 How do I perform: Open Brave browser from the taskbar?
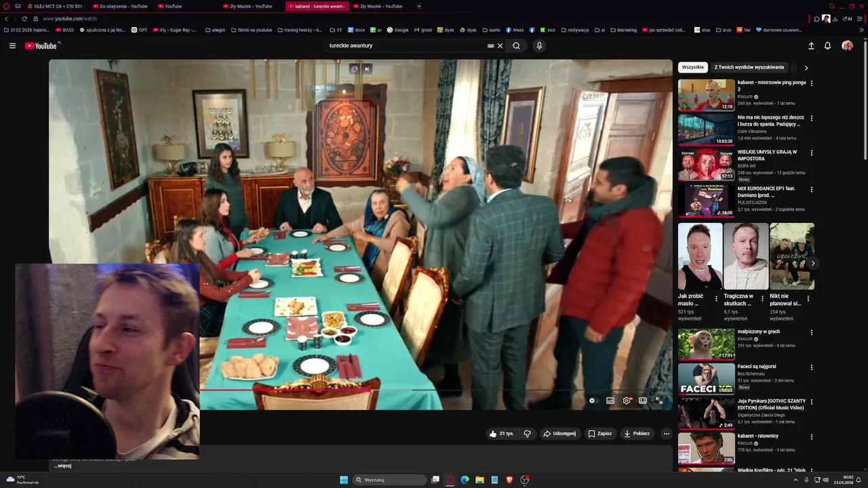[x=509, y=480]
